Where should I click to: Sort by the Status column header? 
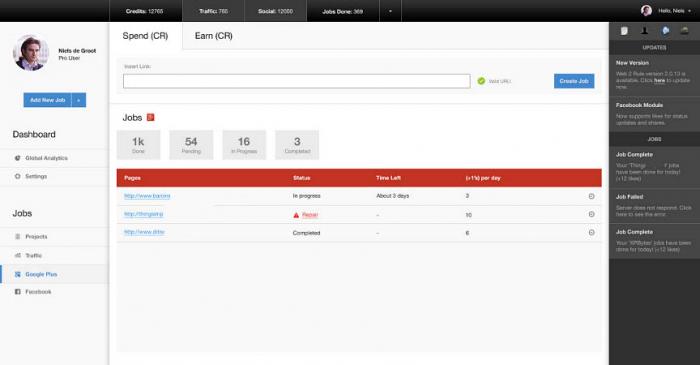(302, 178)
